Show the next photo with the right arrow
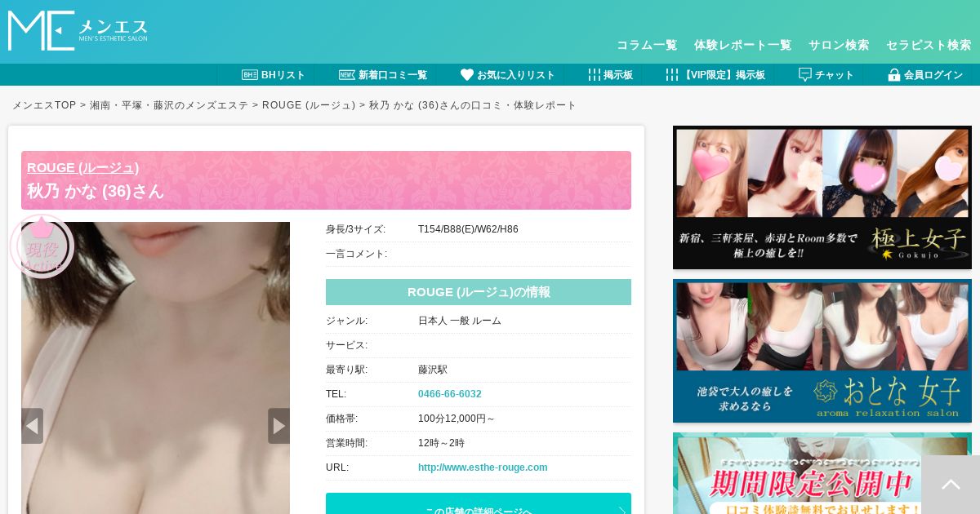 [x=278, y=426]
